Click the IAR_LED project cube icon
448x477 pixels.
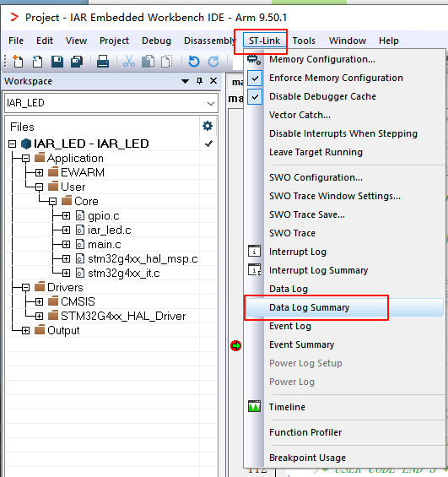[x=26, y=144]
